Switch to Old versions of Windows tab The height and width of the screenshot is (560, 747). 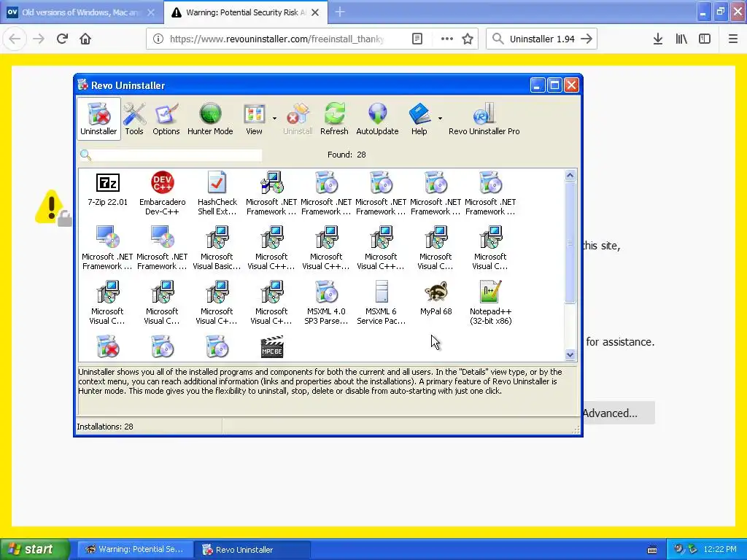point(81,12)
